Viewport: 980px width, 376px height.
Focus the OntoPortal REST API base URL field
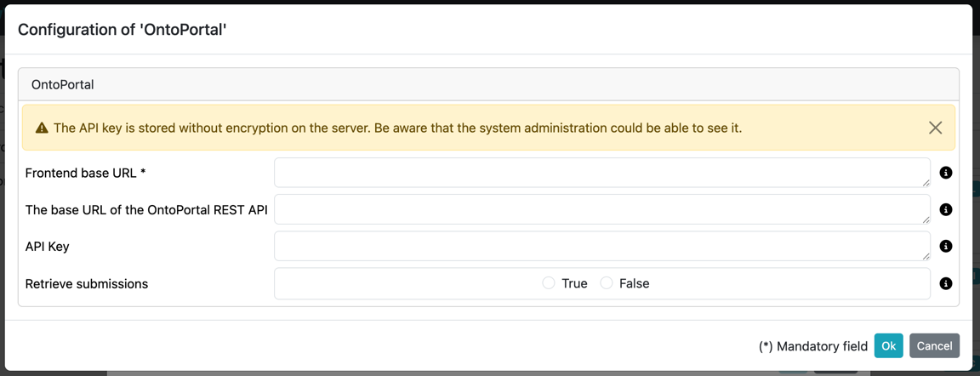(602, 209)
